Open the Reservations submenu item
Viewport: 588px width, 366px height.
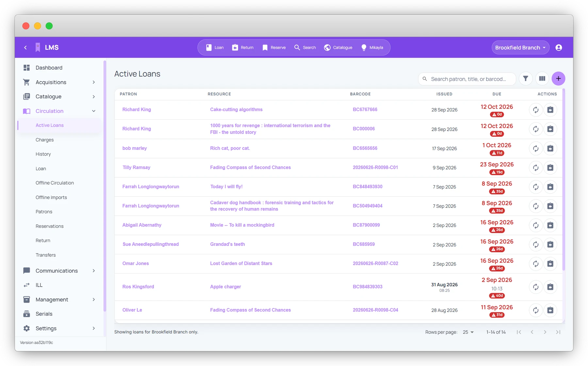tap(50, 226)
